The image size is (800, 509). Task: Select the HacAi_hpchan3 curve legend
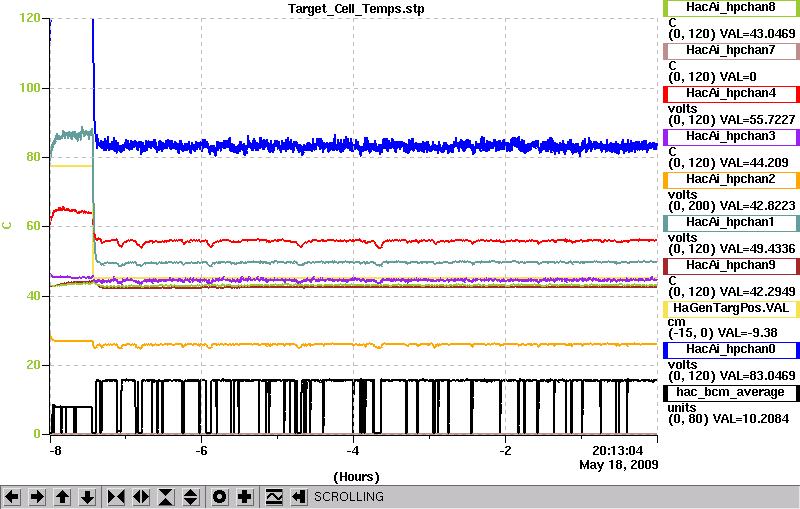731,137
